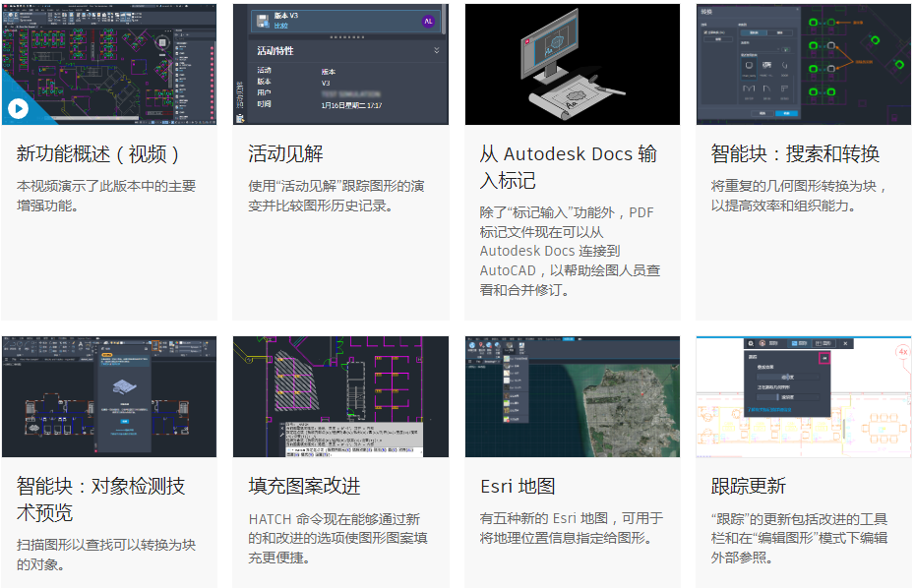Click the description starting HATCH 命令现在能够

click(337, 539)
